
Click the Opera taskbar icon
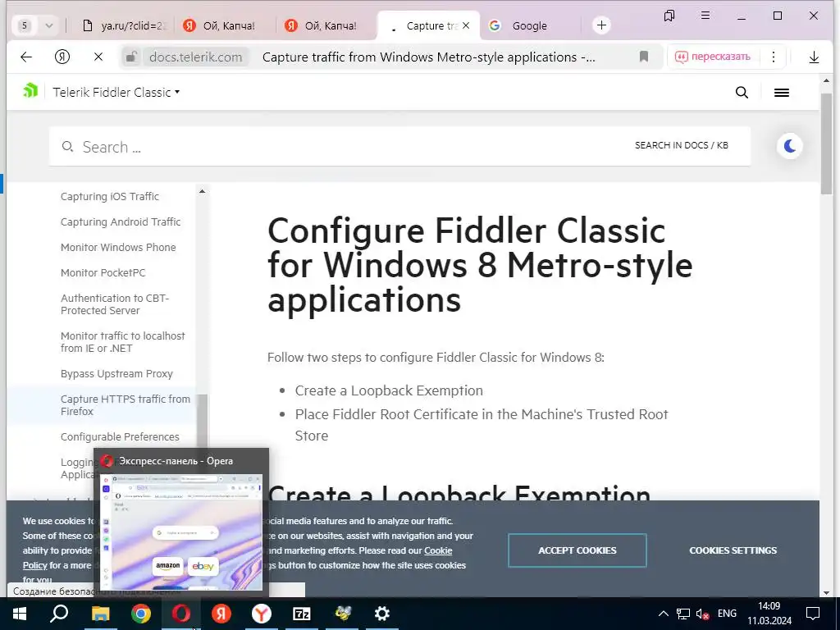181,614
